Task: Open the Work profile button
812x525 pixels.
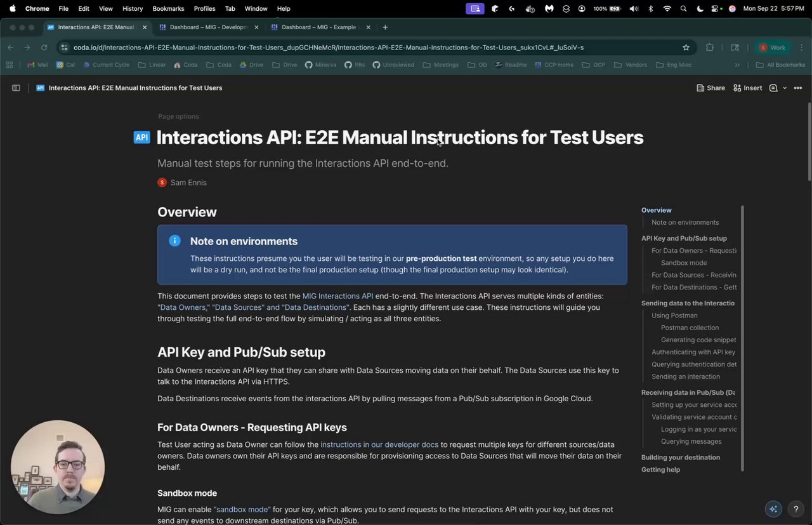Action: [x=772, y=48]
